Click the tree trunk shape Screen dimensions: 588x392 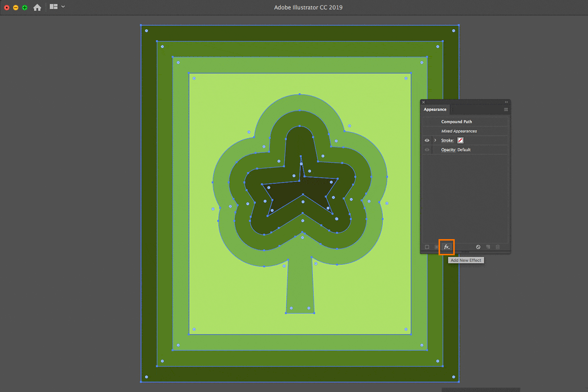coord(300,287)
